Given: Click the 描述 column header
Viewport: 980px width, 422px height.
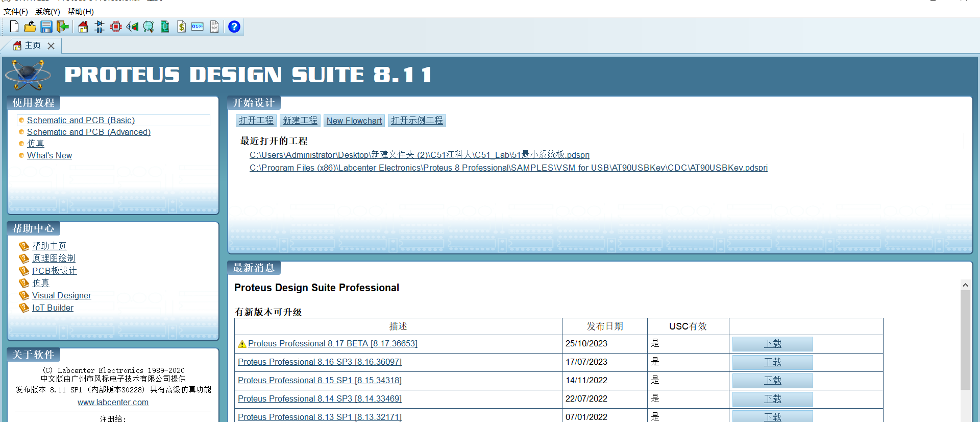Looking at the screenshot, I should pos(398,326).
